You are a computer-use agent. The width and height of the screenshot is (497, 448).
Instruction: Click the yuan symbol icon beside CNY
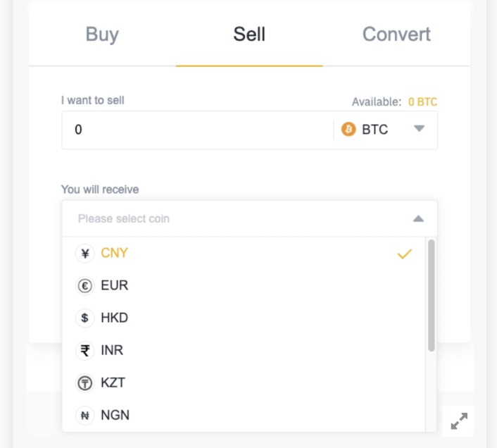click(84, 254)
